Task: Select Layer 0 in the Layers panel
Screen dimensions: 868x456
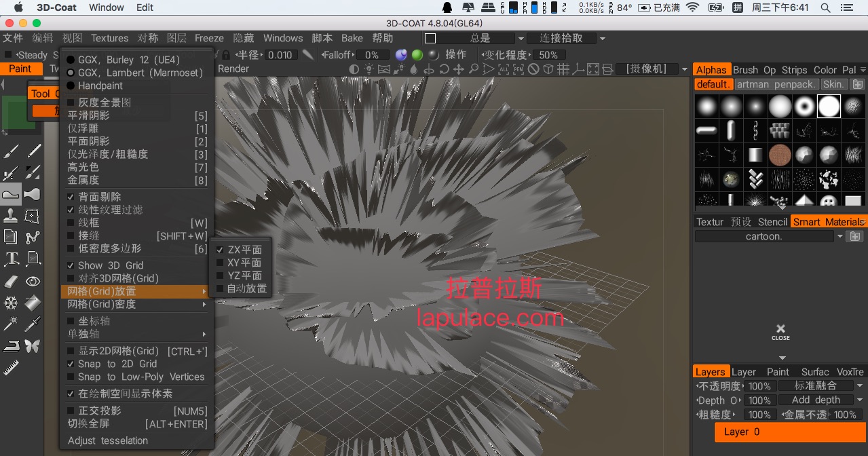Action: click(x=790, y=432)
